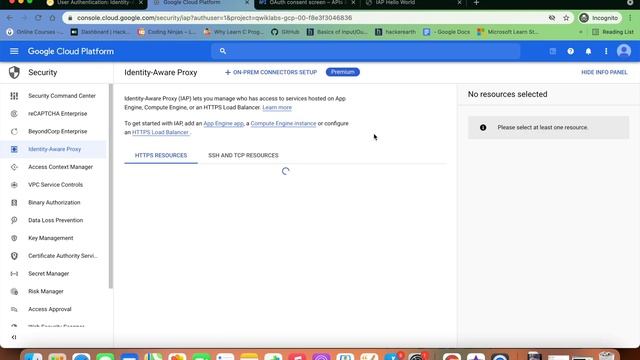Click the info icon in resource panel
640x360 pixels.
(483, 127)
